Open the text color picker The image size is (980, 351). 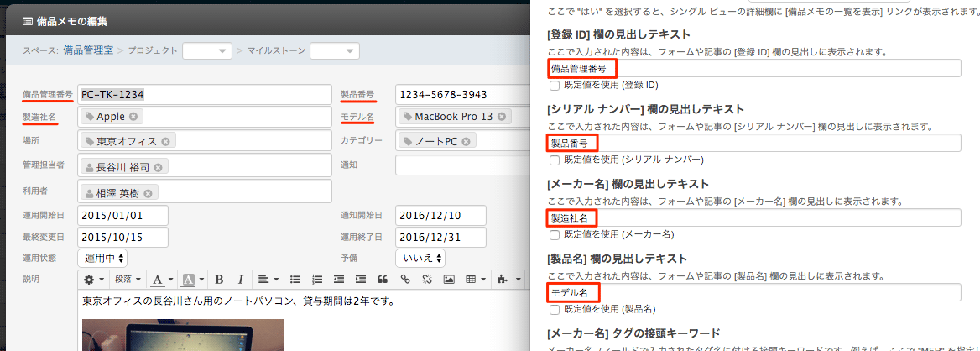pyautogui.click(x=161, y=279)
